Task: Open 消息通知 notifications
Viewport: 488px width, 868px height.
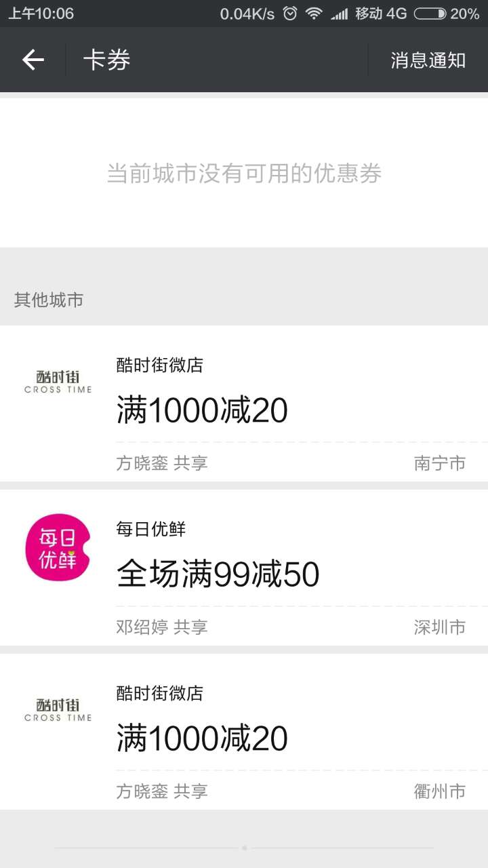Action: (x=428, y=60)
